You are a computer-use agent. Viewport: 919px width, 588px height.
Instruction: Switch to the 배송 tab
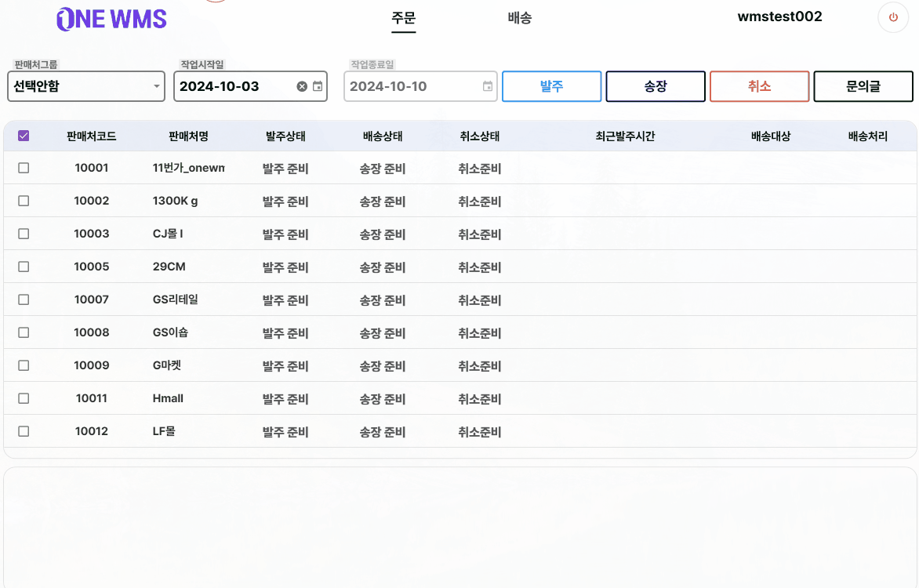click(519, 17)
